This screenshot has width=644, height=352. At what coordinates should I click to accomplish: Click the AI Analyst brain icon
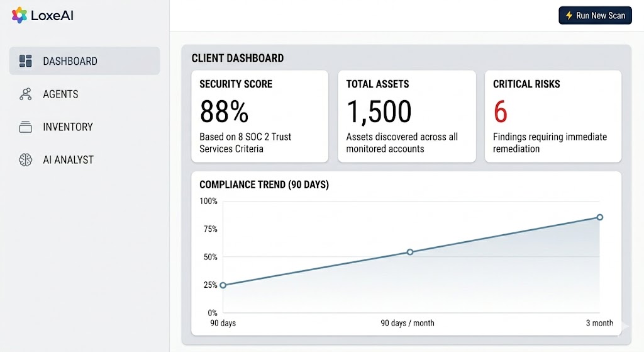pos(26,159)
